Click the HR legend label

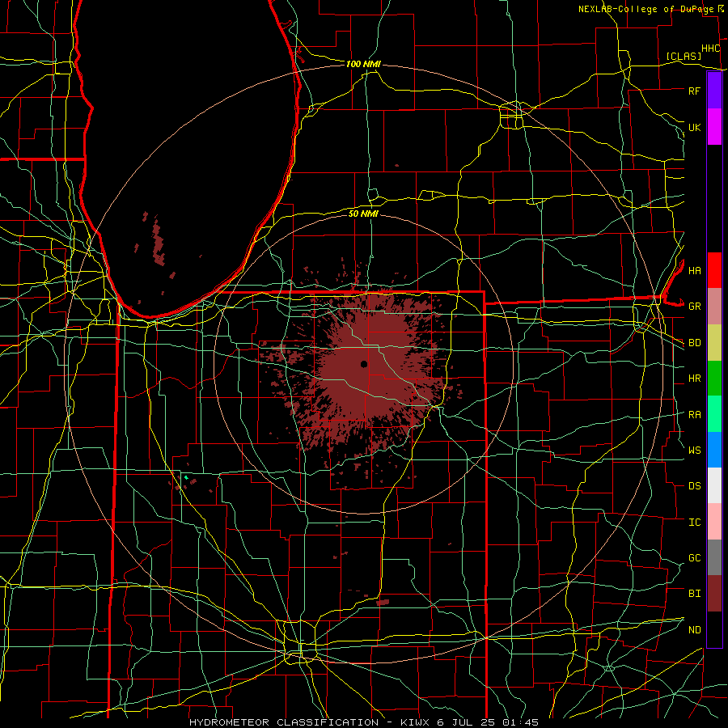(x=695, y=379)
